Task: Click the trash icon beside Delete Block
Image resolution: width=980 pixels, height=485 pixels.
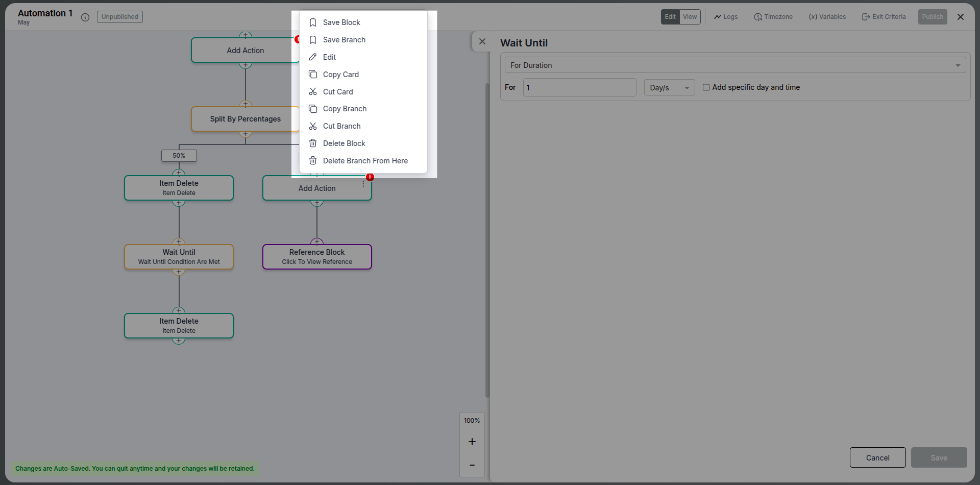Action: [x=313, y=143]
